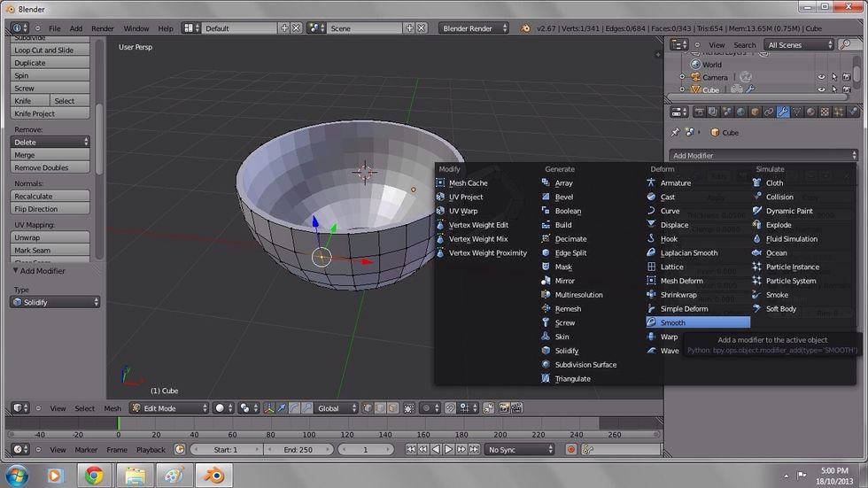The image size is (868, 488).
Task: Open Windows Explorer folder from taskbar
Action: (x=134, y=476)
